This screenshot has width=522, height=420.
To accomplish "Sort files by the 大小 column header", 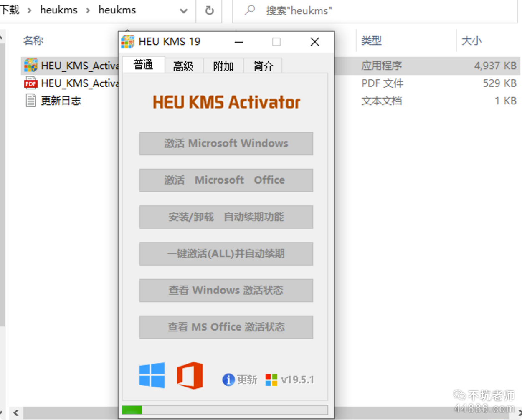I will (x=472, y=40).
